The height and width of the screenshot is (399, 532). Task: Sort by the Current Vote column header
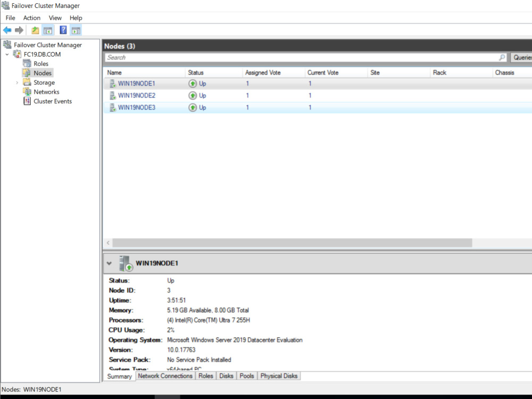(x=336, y=72)
